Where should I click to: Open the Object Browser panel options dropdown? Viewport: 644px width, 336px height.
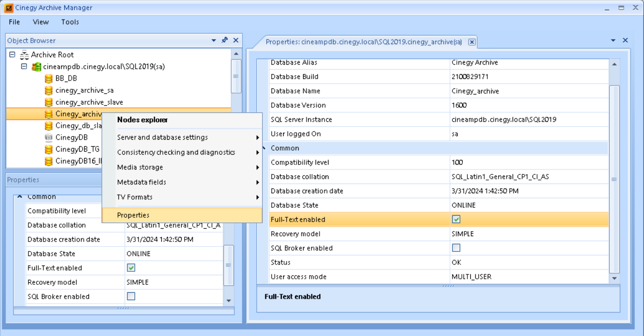(214, 40)
